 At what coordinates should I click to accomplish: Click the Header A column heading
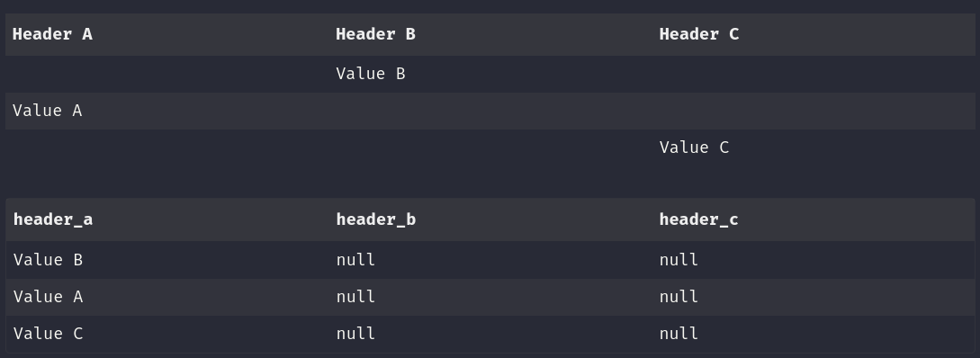coord(52,34)
